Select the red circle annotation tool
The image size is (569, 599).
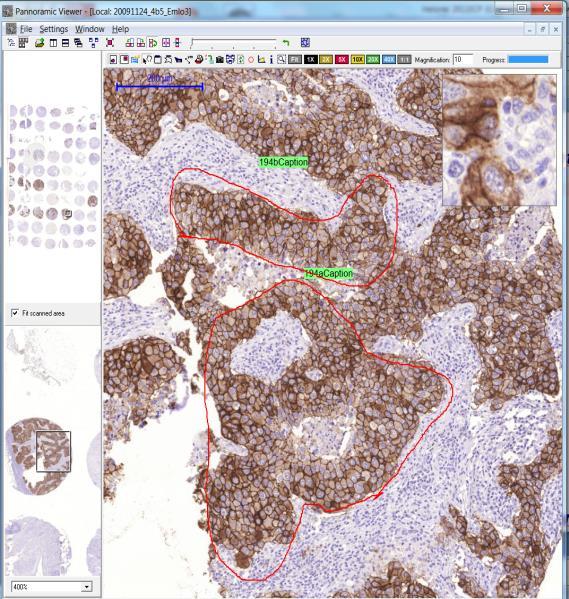click(251, 60)
